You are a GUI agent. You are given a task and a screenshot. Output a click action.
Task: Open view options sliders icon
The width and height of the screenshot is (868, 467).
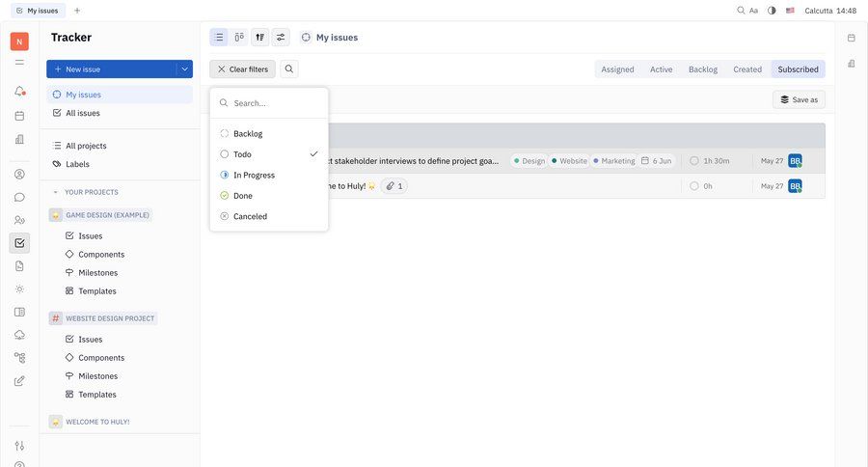point(281,37)
